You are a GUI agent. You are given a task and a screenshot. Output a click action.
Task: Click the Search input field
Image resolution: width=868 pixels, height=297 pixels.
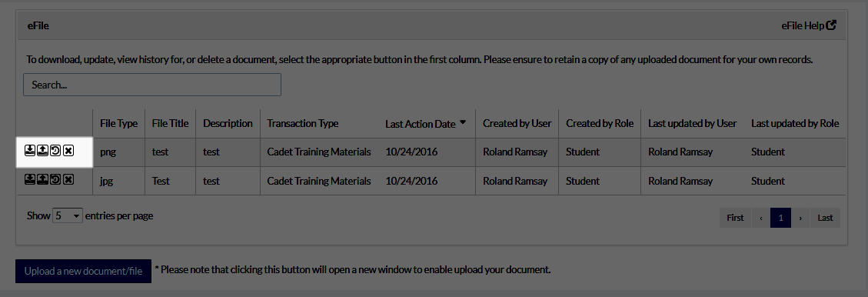152,85
